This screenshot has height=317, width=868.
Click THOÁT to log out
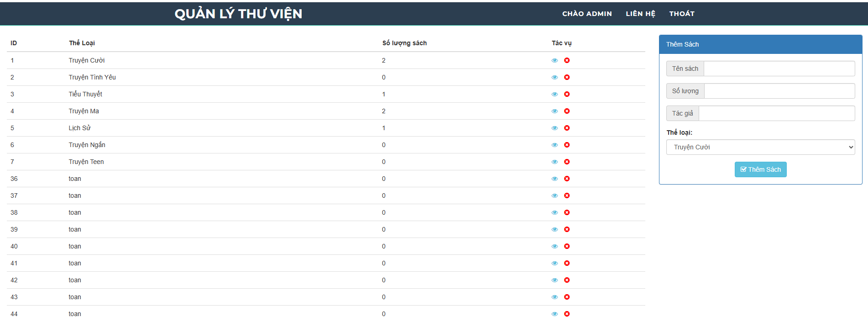pyautogui.click(x=682, y=14)
